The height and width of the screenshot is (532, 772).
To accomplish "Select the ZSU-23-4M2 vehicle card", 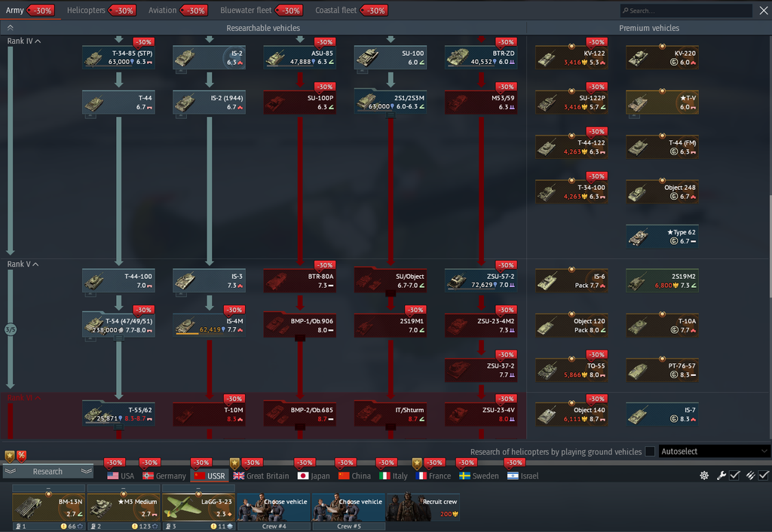I will (x=481, y=325).
